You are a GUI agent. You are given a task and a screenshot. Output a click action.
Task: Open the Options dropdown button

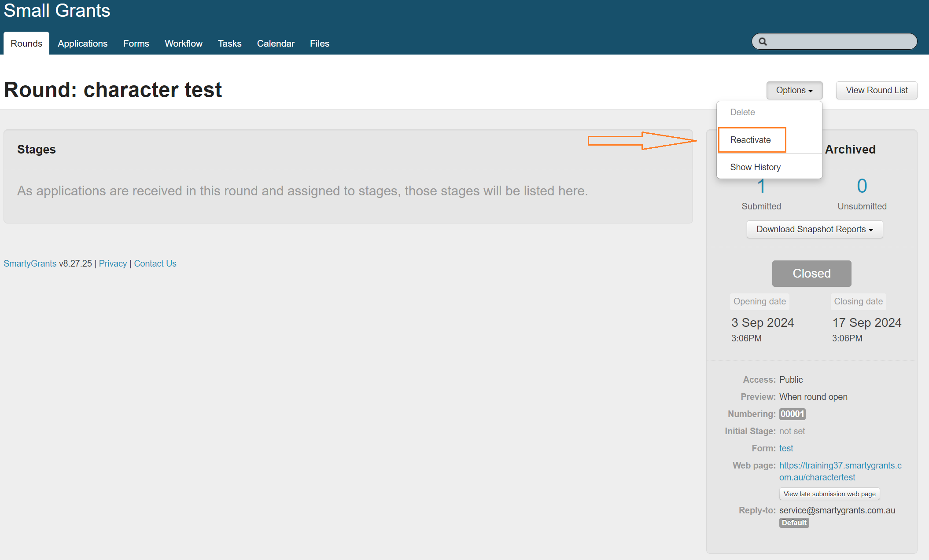click(x=794, y=90)
